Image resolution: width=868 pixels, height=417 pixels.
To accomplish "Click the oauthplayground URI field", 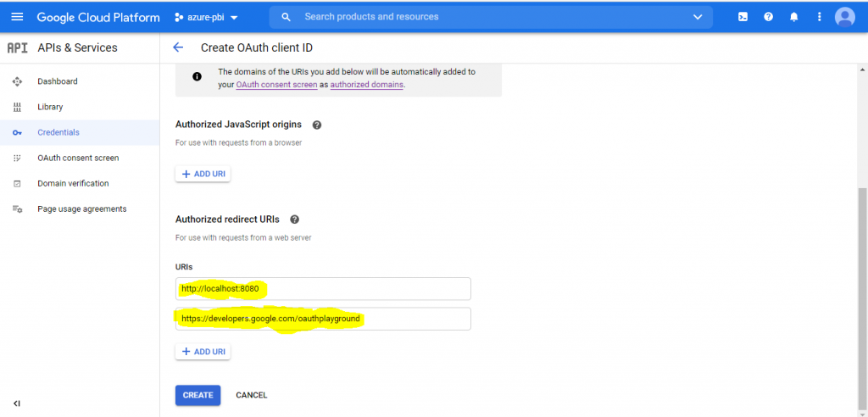I will coord(323,319).
